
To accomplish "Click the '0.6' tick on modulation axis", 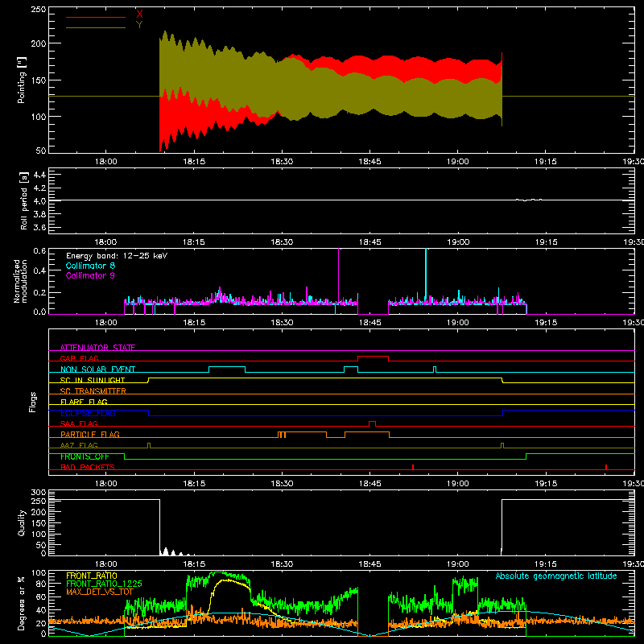I will click(39, 251).
